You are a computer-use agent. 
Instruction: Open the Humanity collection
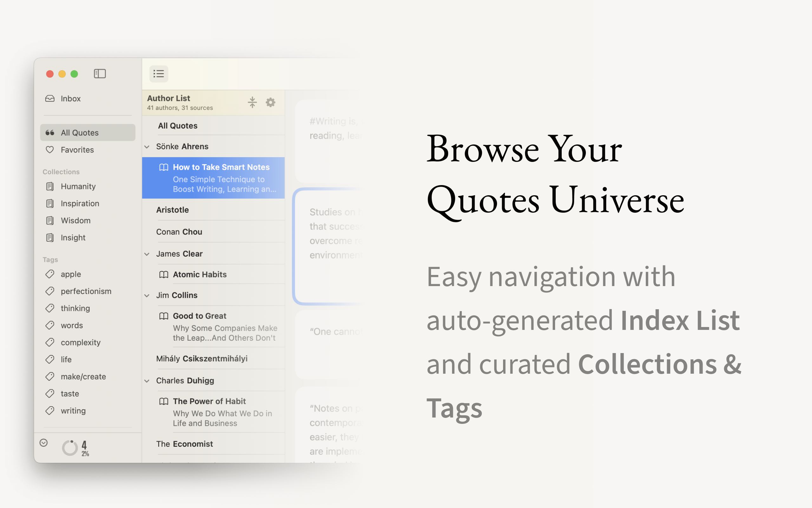coord(88,186)
